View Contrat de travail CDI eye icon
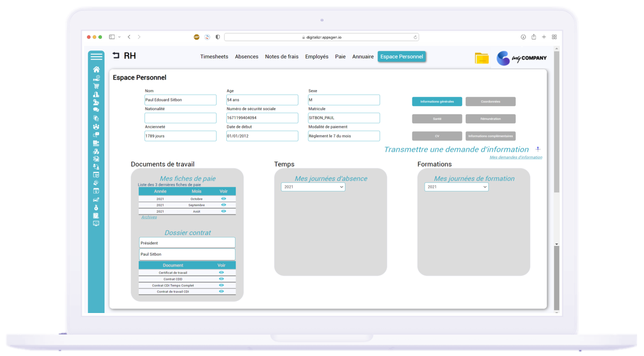 click(221, 291)
